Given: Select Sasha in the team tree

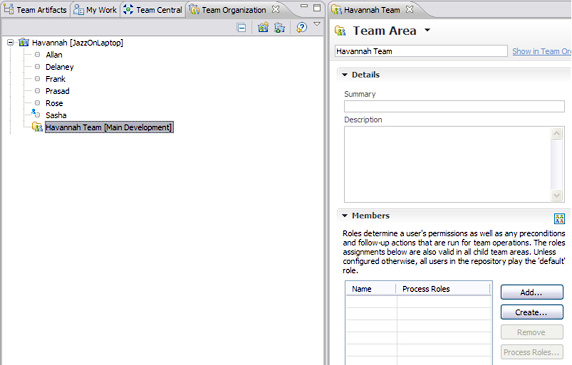Looking at the screenshot, I should tap(56, 115).
